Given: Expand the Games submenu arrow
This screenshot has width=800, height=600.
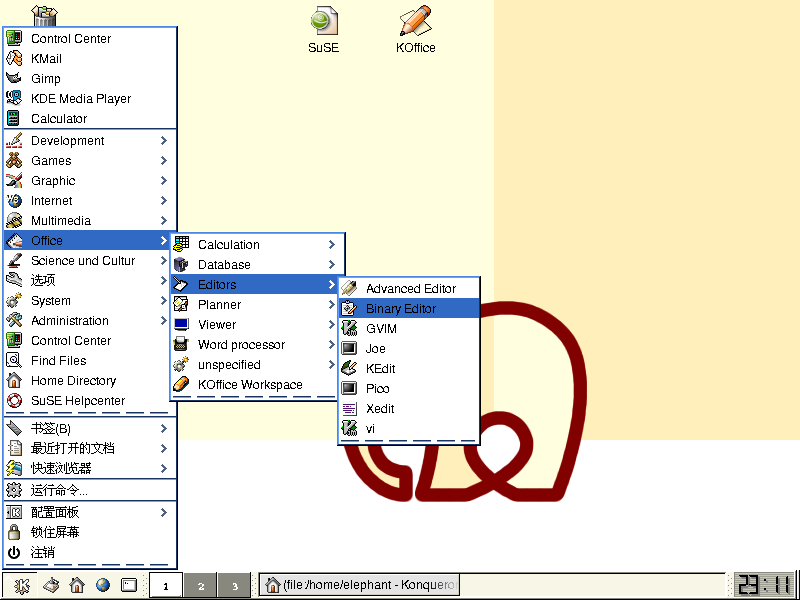Looking at the screenshot, I should (x=164, y=160).
